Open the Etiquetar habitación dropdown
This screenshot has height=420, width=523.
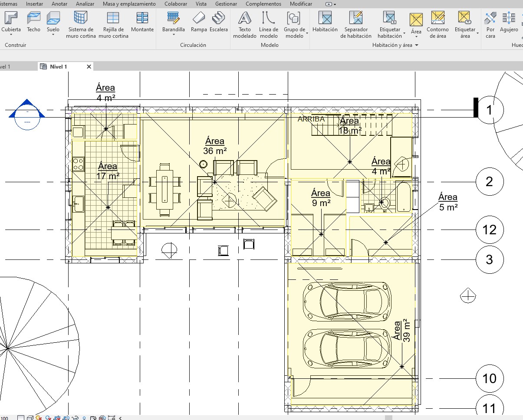(404, 33)
